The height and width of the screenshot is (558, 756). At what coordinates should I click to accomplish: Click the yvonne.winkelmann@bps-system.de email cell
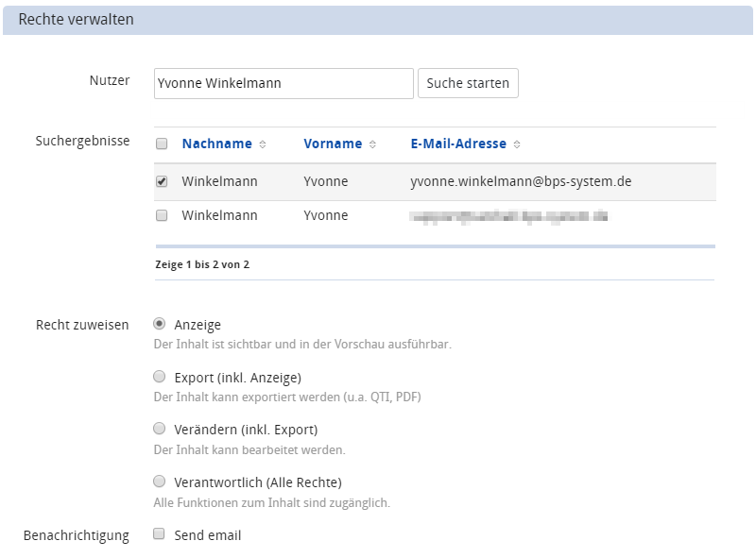[x=521, y=181]
